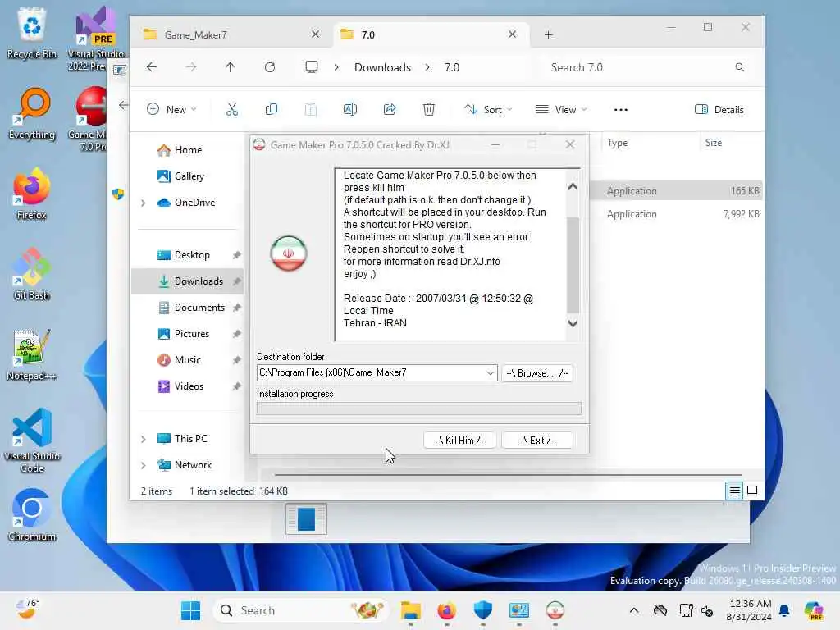Click 7.0 in the breadcrumb path
Viewport: 840px width, 630px height.
[x=452, y=67]
